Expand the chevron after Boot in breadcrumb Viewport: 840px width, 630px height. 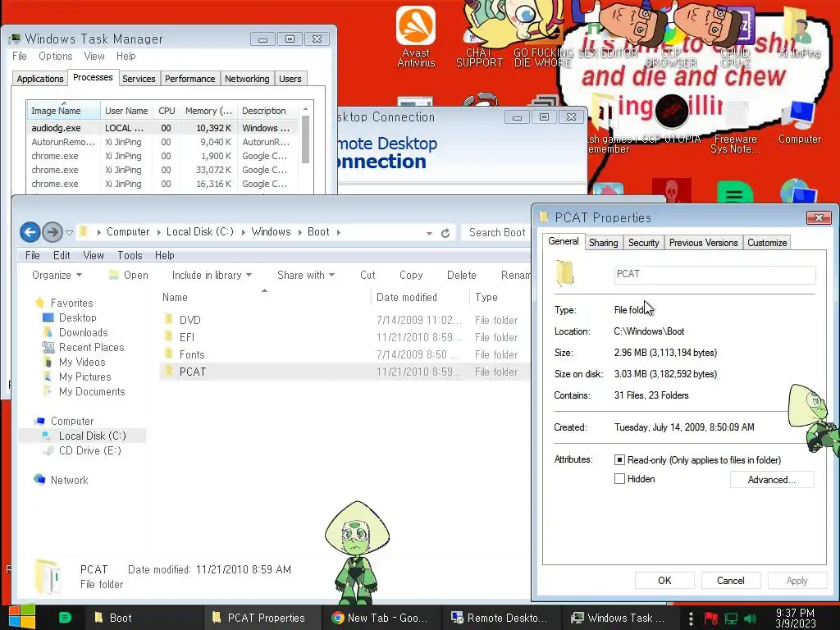[339, 232]
